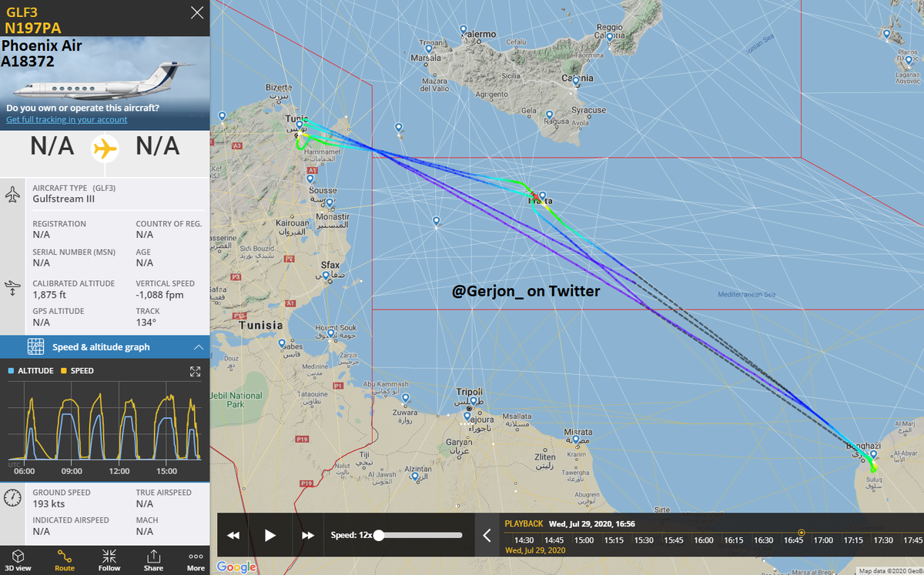Click the Phoenix Air Gulfstream aircraft photo
This screenshot has width=924, height=575.
coord(105,83)
